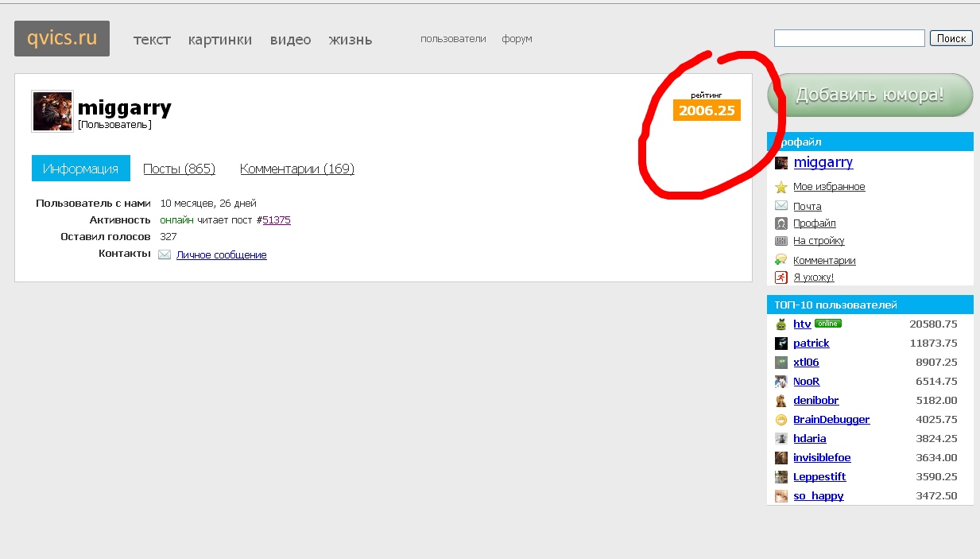Go to the видео section

(x=290, y=40)
